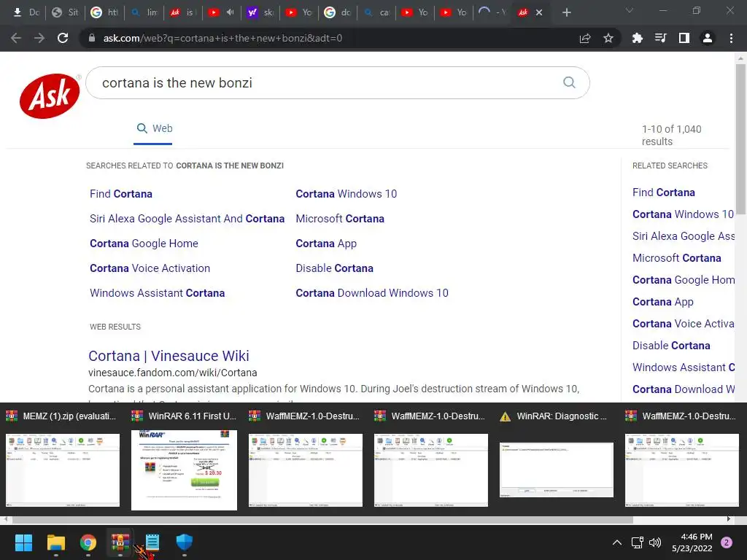Open Cortana Windows 10 related search
Image resolution: width=747 pixels, height=560 pixels.
pyautogui.click(x=347, y=194)
